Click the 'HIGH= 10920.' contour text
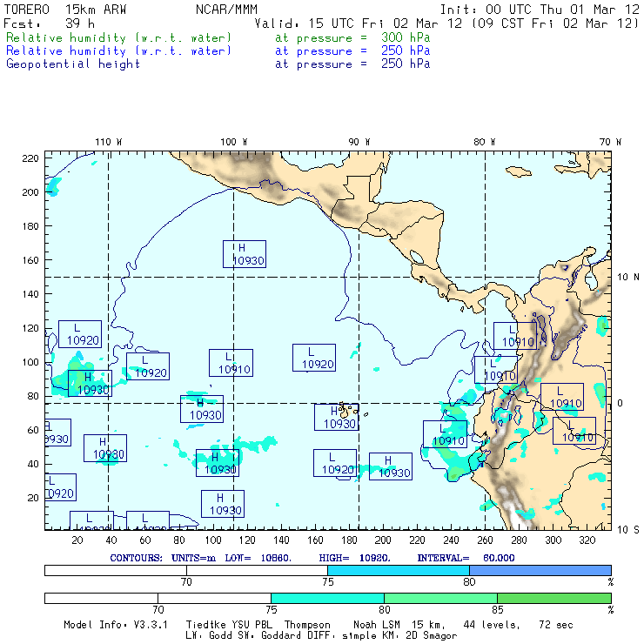 [355, 558]
